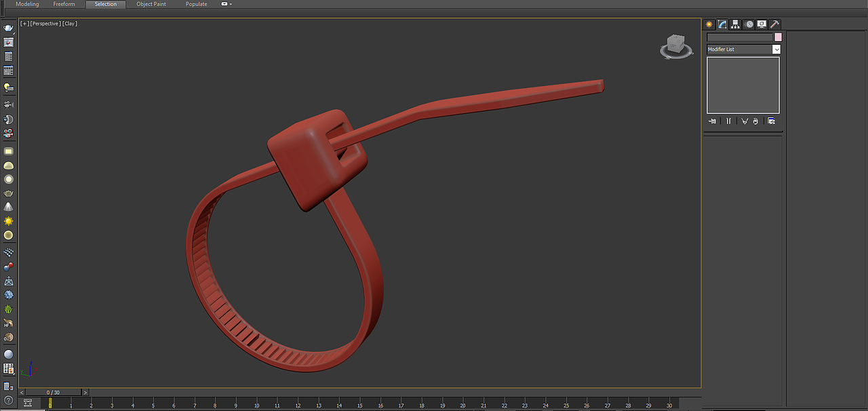Click the light bulb lister icon
Viewport: 868px width, 411px height.
pos(8,87)
